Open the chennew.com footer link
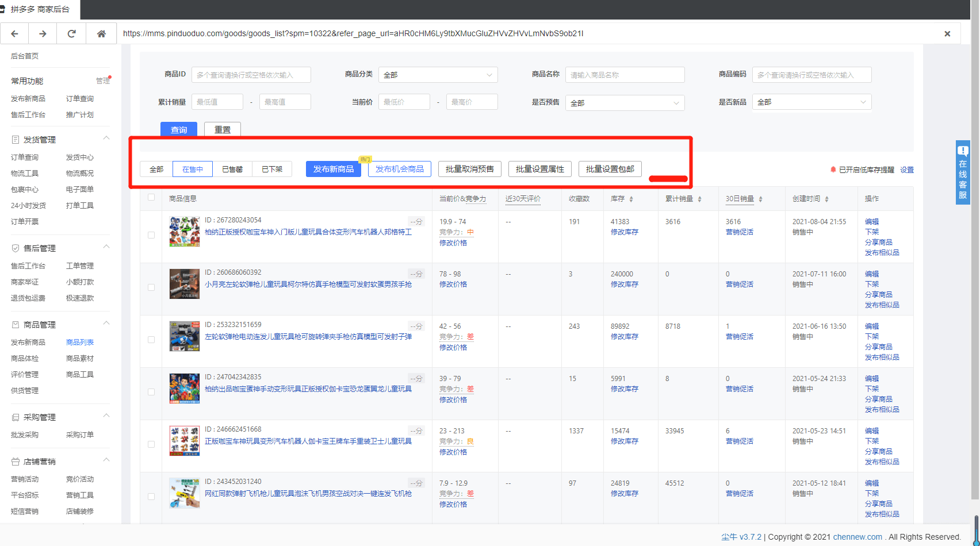The height and width of the screenshot is (546, 980). click(857, 537)
